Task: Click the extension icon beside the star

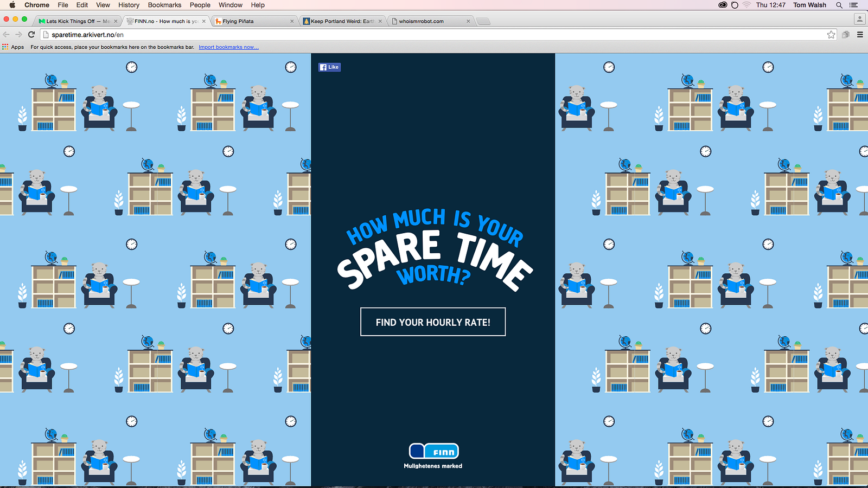Action: pyautogui.click(x=846, y=35)
